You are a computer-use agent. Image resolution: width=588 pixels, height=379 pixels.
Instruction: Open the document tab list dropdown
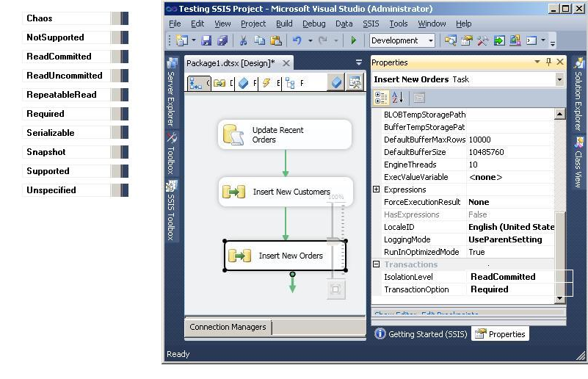[358, 62]
